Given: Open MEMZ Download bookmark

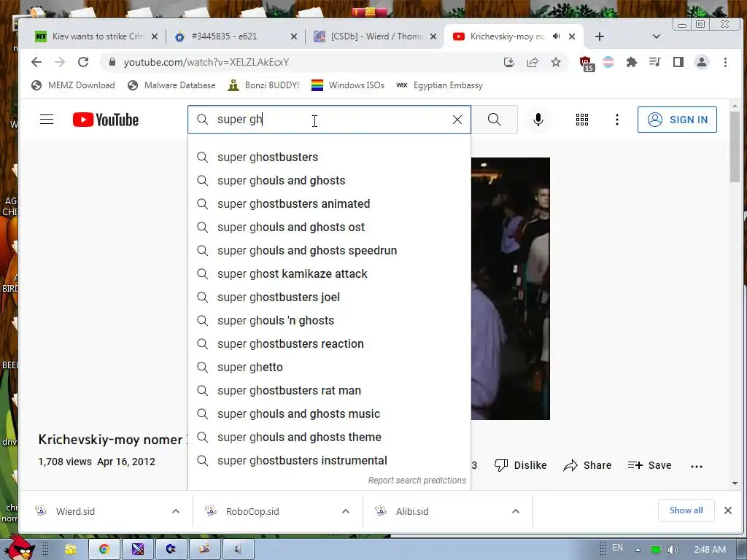Looking at the screenshot, I should 73,85.
